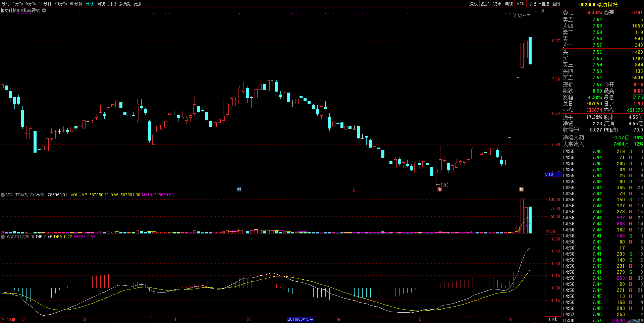The width and height of the screenshot is (644, 323).
Task: Click the 2018年 timeline label
Action: point(9,319)
